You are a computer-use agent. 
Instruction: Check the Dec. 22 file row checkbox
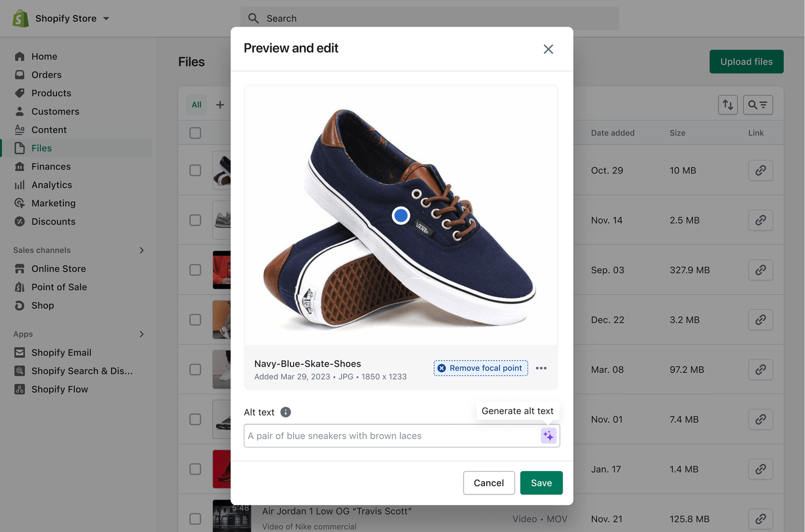[195, 320]
